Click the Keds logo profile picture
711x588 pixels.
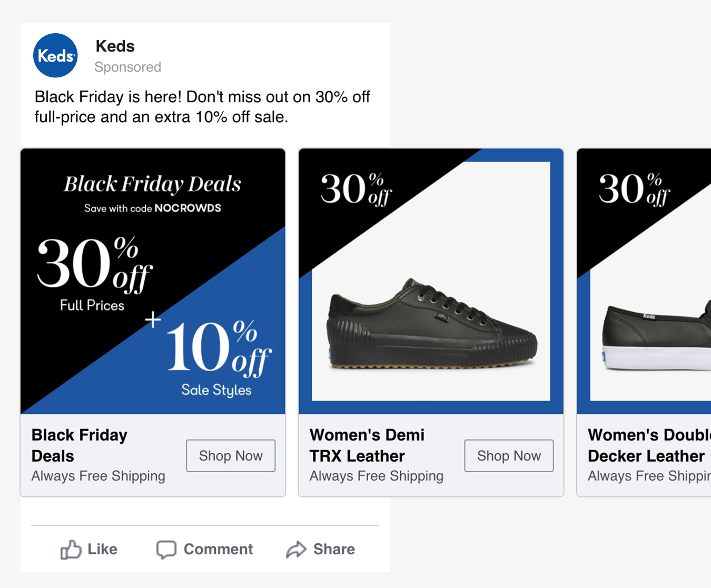pyautogui.click(x=55, y=55)
